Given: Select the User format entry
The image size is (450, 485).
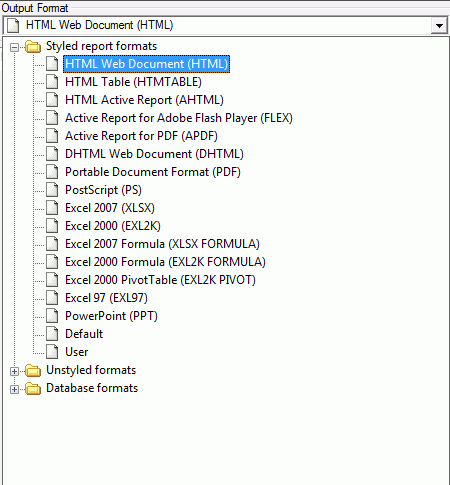Looking at the screenshot, I should 77,352.
